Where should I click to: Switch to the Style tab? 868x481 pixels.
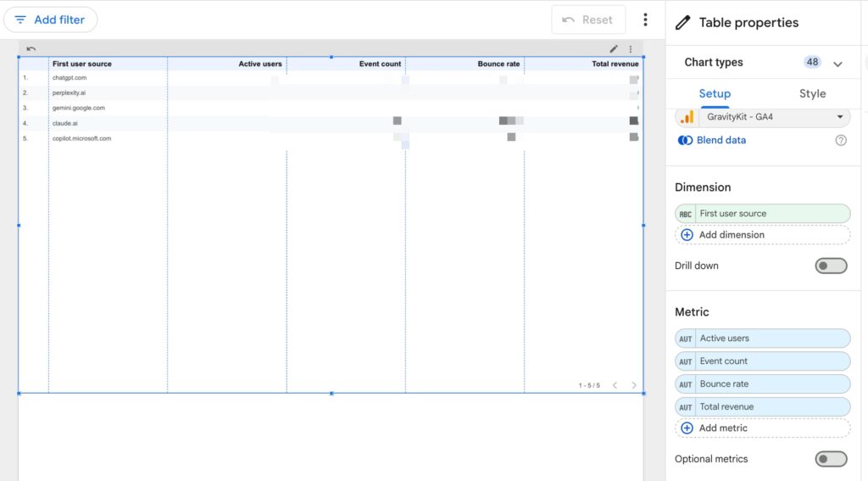point(811,94)
